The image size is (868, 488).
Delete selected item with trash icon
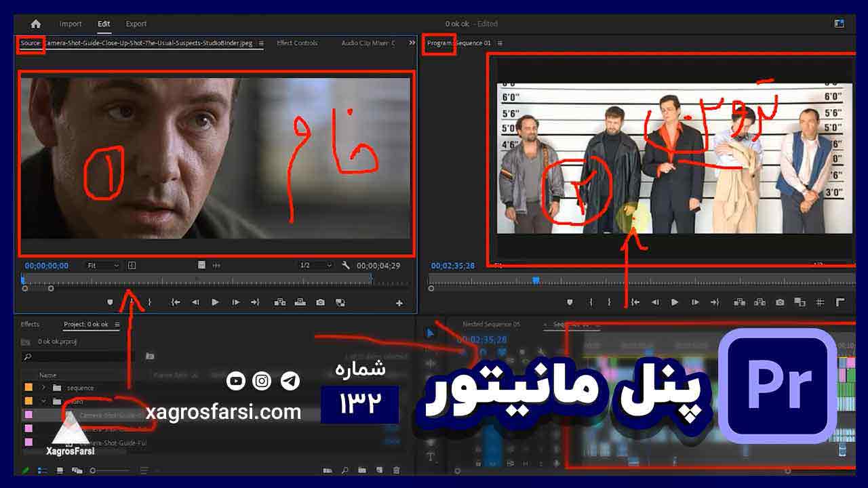tap(397, 470)
